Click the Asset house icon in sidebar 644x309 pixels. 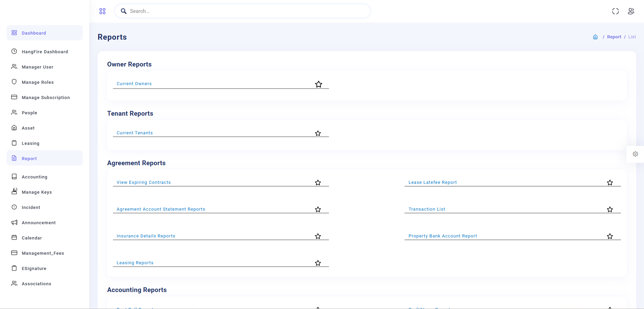[14, 128]
